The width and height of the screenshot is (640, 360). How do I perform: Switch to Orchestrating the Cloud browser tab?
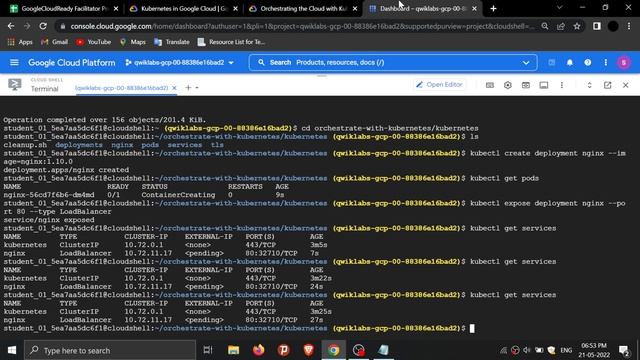tap(304, 9)
